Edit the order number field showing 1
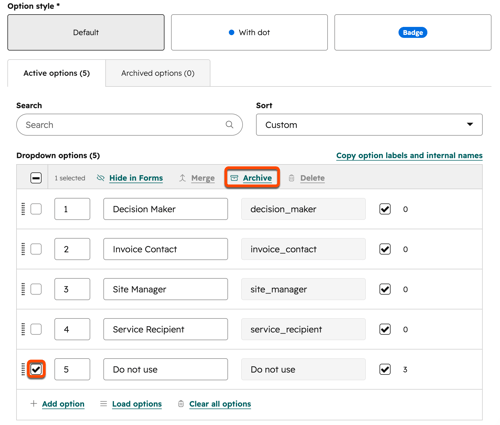The width and height of the screenshot is (500, 425). point(72,209)
